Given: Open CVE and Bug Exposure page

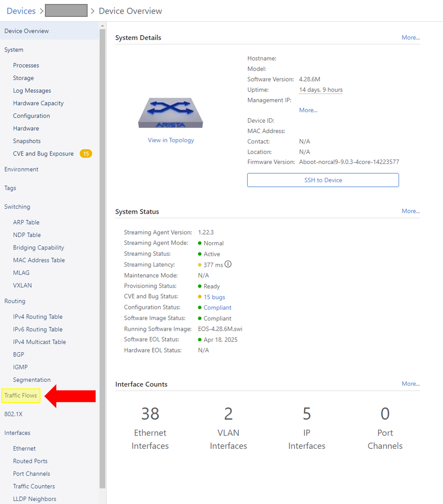Looking at the screenshot, I should pyautogui.click(x=43, y=153).
